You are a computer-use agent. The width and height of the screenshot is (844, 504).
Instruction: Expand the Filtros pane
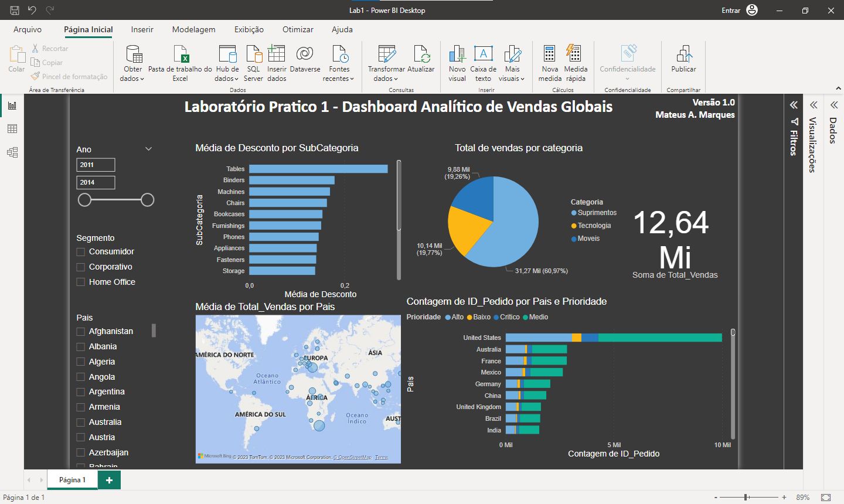point(794,105)
